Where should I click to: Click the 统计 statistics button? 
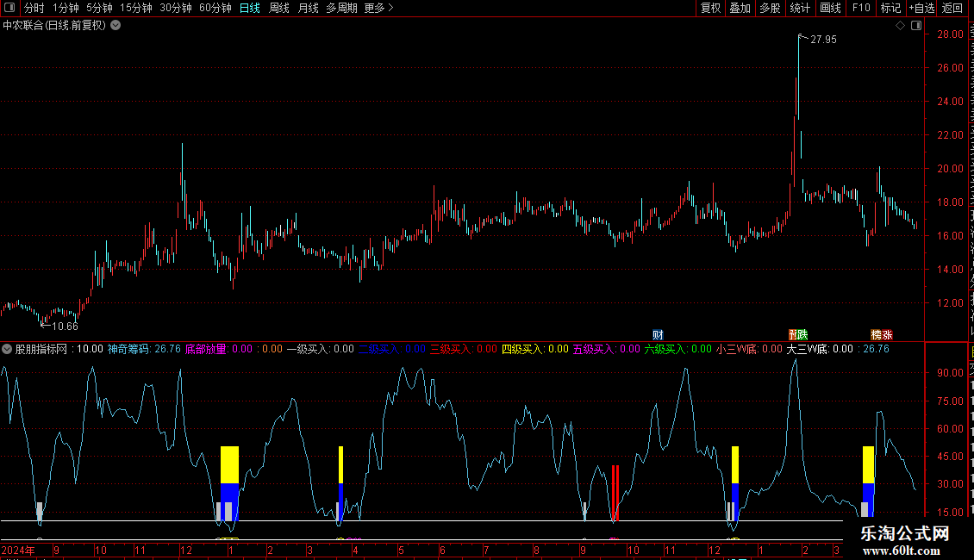pyautogui.click(x=799, y=8)
